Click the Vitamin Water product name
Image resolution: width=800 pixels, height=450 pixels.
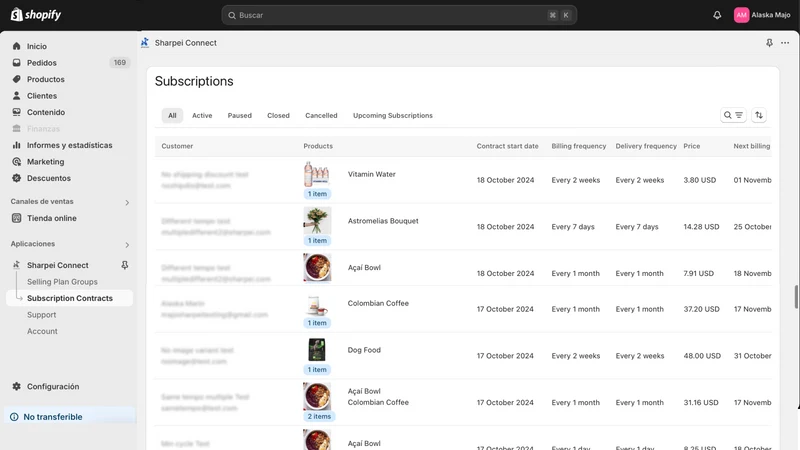(x=371, y=174)
